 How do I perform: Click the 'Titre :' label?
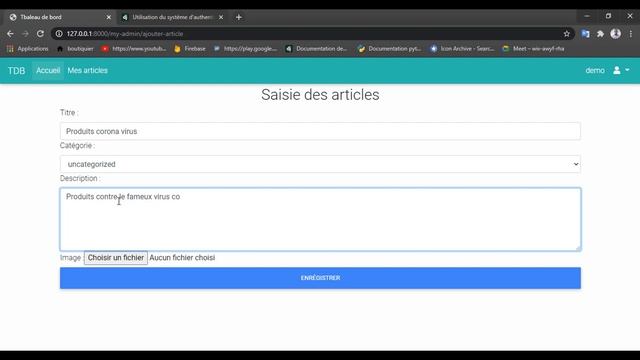coord(69,113)
